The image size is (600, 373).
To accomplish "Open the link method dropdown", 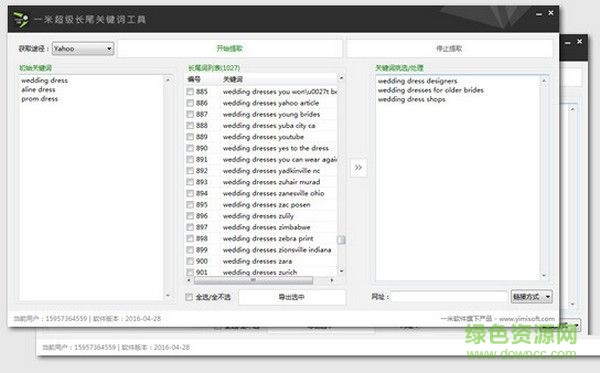I will pos(532,296).
